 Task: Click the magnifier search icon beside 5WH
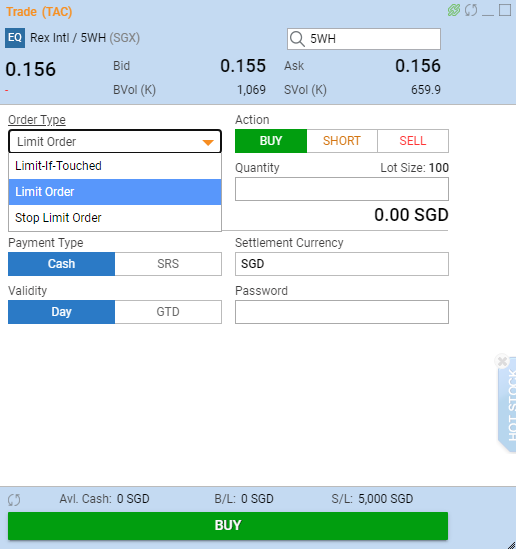point(298,39)
